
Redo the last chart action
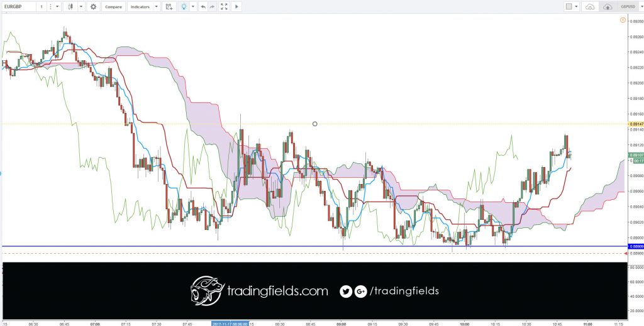[x=212, y=6]
